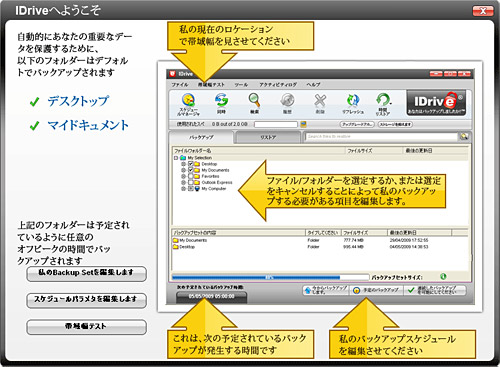Open the timeline restore green arrow icon
This screenshot has height=367, width=500.
tap(383, 99)
